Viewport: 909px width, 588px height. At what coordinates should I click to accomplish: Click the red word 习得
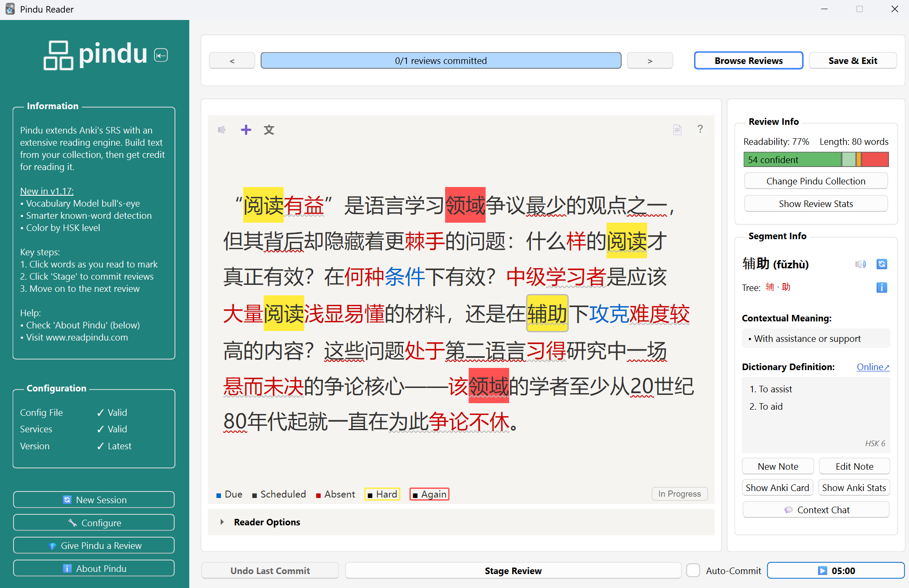click(546, 351)
